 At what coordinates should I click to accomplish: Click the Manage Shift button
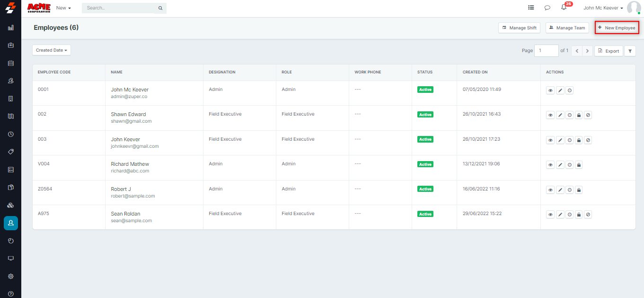click(x=519, y=28)
